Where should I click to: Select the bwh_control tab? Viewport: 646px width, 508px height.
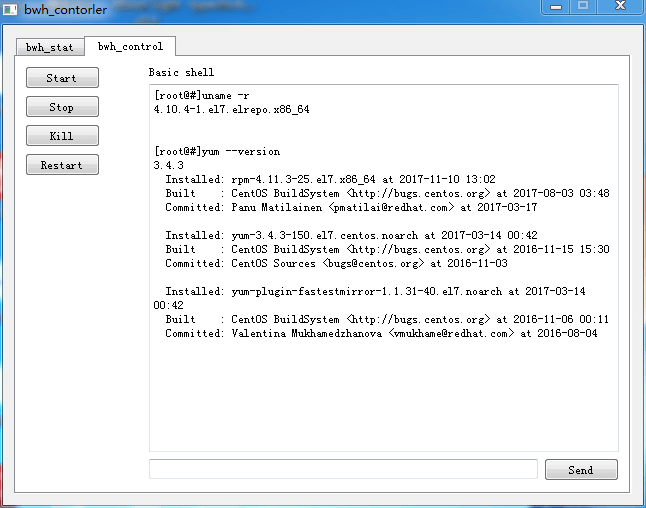click(x=130, y=46)
